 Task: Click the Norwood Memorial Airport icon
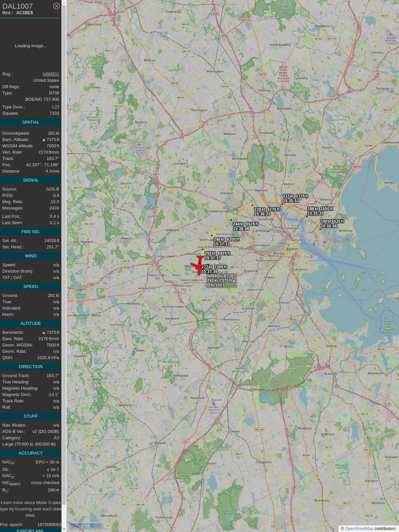(213, 403)
